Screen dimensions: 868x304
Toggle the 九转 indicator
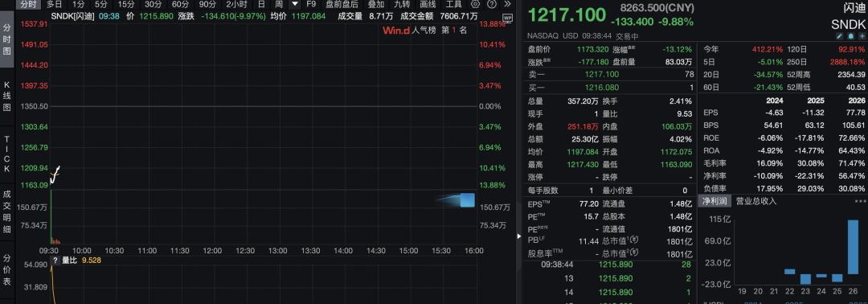(x=403, y=4)
